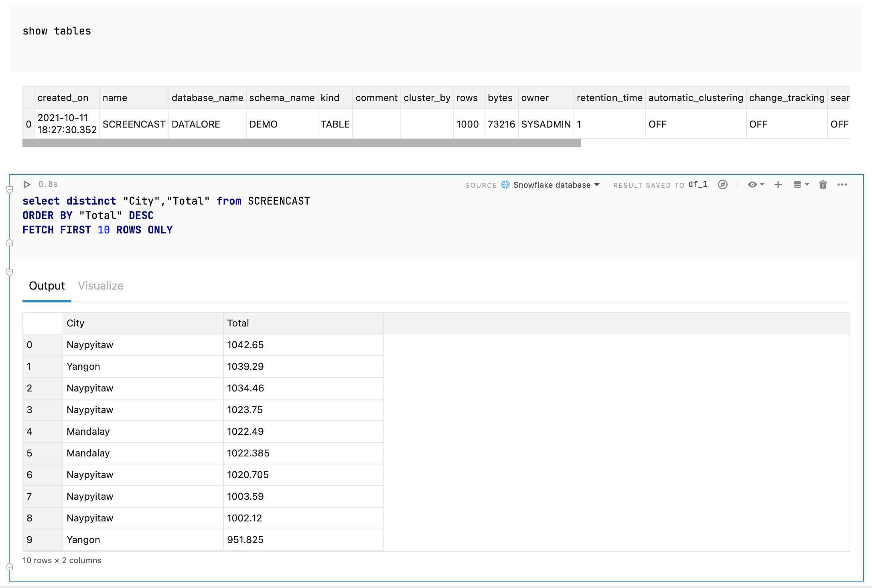Image resolution: width=872 pixels, height=588 pixels.
Task: Open more cell options via the ellipsis icon
Action: pyautogui.click(x=842, y=185)
